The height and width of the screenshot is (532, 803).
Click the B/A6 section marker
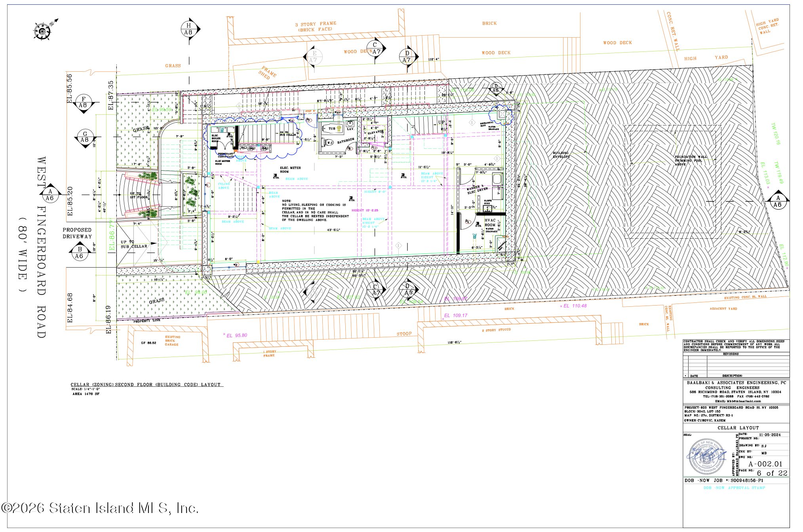pos(80,253)
